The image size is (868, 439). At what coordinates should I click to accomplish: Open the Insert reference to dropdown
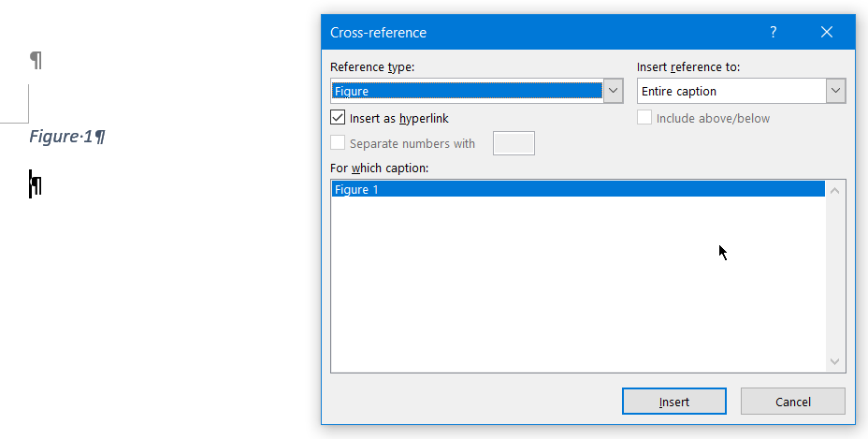(x=836, y=91)
